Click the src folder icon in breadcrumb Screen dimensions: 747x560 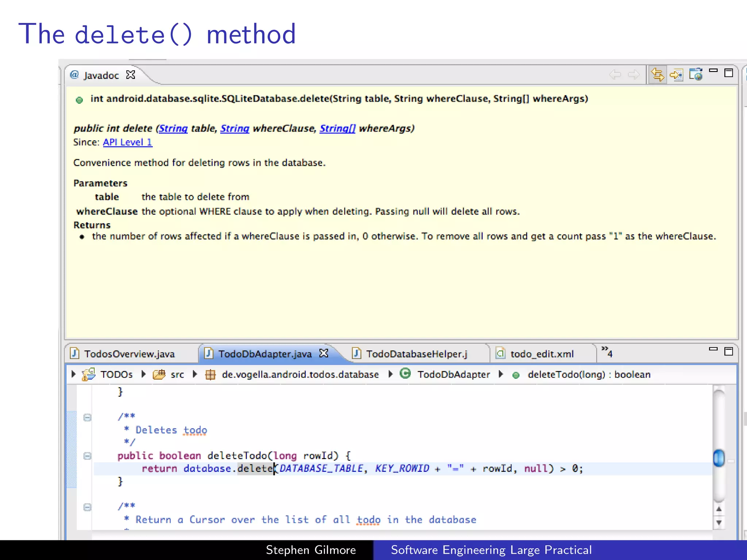pyautogui.click(x=159, y=374)
